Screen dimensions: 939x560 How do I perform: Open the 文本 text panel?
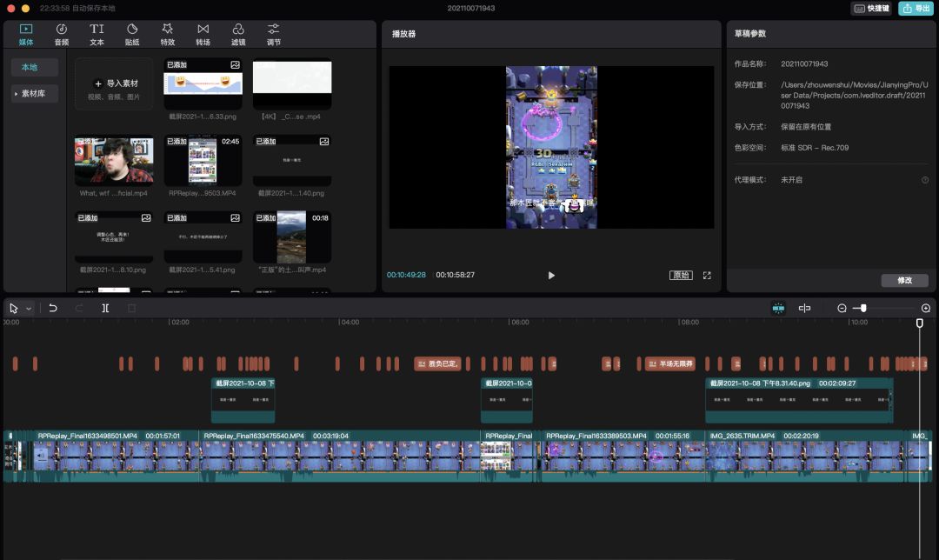click(x=97, y=35)
